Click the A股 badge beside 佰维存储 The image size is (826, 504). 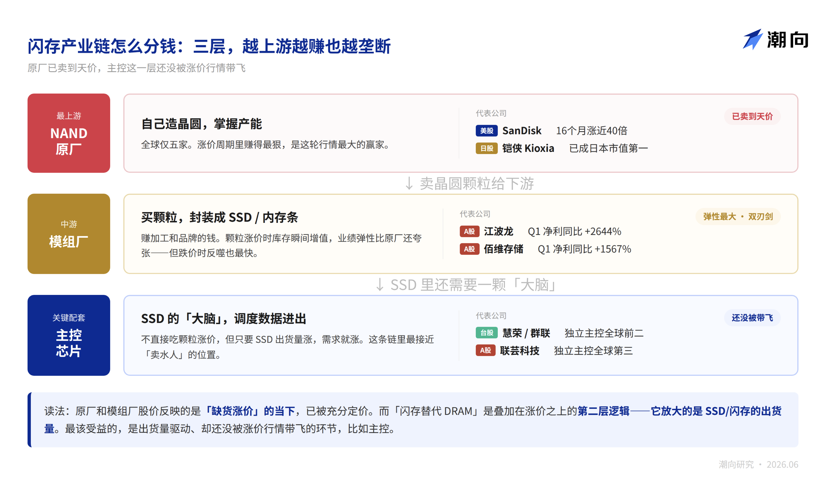(469, 249)
